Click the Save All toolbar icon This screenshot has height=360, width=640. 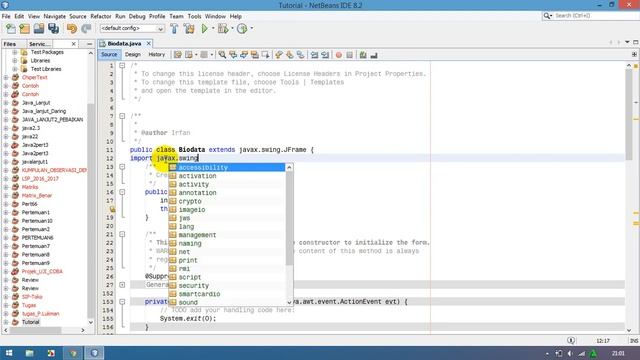click(53, 29)
